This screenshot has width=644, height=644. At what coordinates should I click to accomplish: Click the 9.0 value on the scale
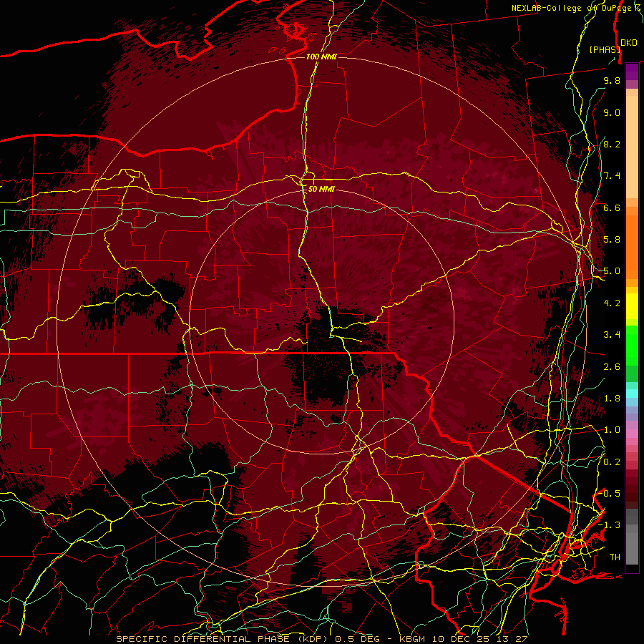pyautogui.click(x=612, y=112)
